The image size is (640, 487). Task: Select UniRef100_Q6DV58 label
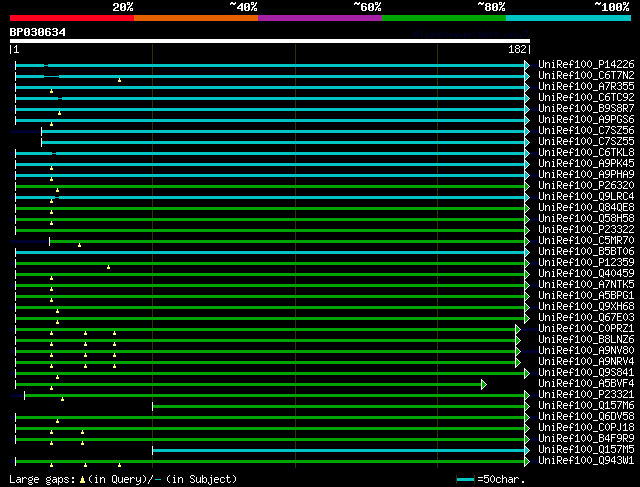[586, 417]
